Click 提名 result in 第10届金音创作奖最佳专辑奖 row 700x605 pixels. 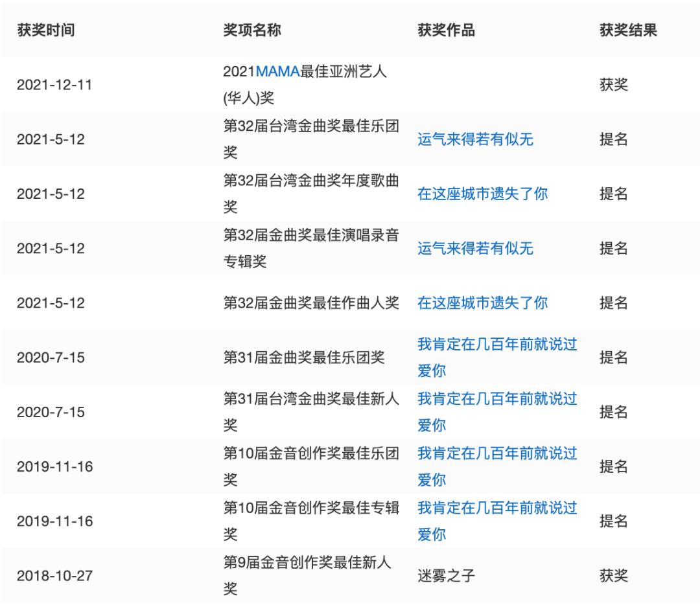click(613, 521)
